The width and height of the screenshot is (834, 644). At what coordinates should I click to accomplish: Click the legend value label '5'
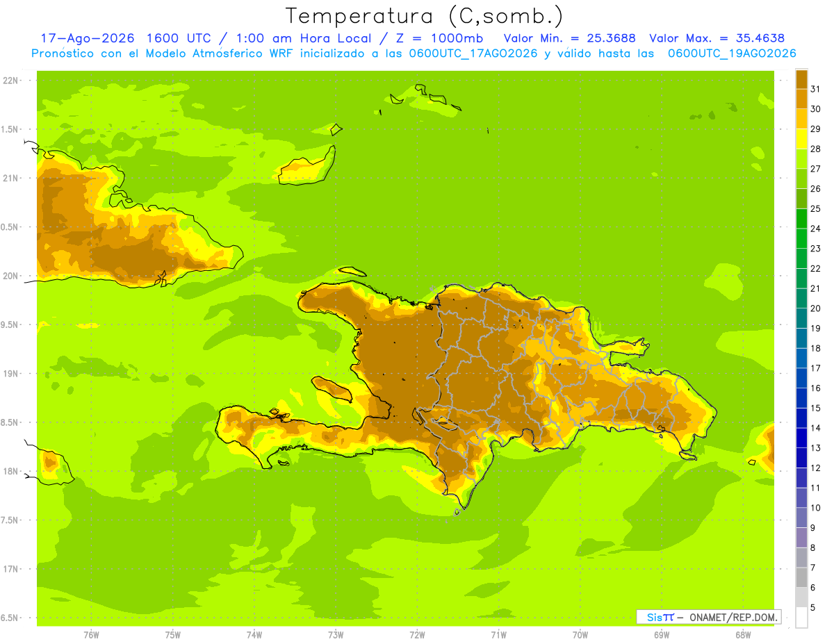click(813, 607)
